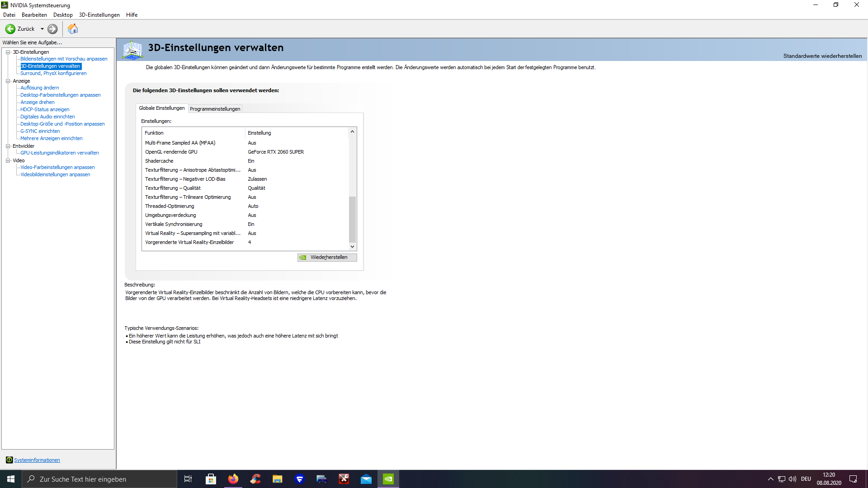
Task: Open Bildeinstellungen mit Vorschau anpassen
Action: click(64, 59)
